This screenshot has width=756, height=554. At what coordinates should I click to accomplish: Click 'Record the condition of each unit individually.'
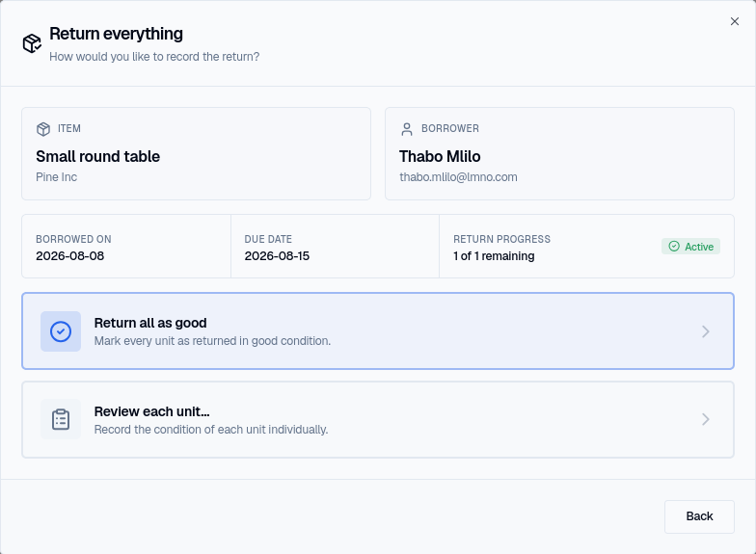pos(210,430)
